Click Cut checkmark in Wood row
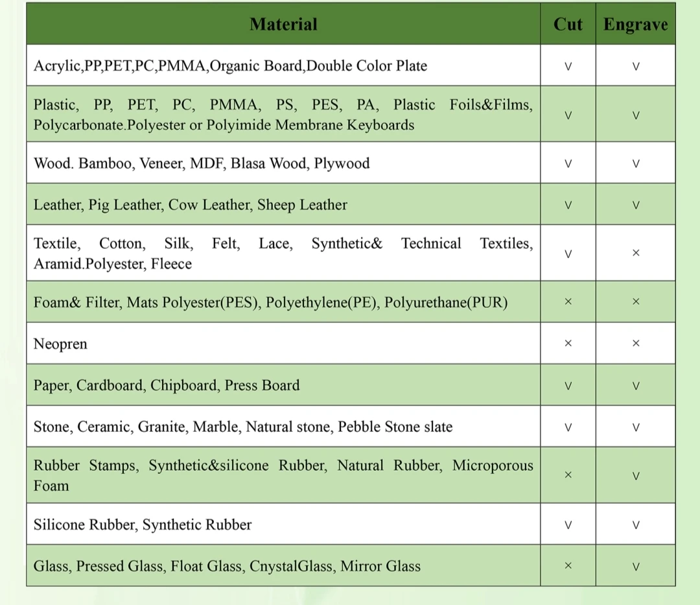700x605 pixels. pyautogui.click(x=568, y=163)
